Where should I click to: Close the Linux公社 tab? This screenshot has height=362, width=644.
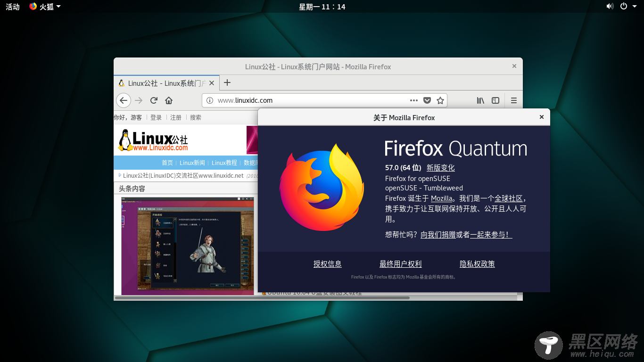[x=212, y=83]
